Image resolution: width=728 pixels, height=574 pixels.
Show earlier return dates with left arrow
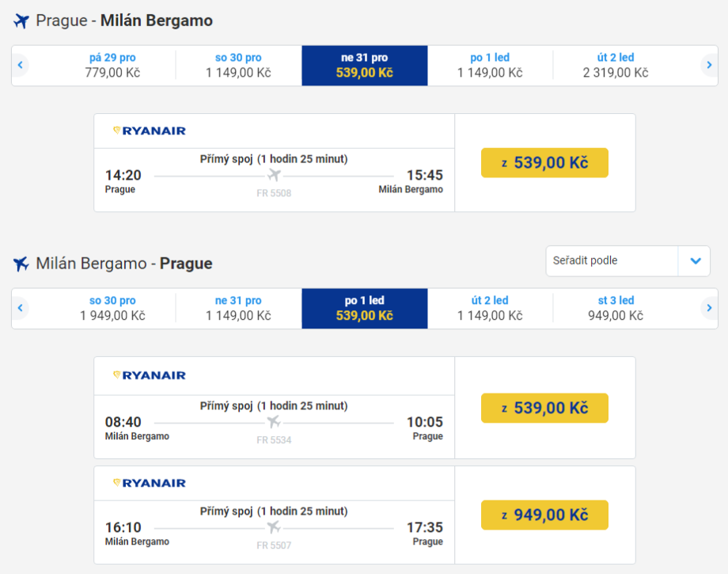point(21,308)
